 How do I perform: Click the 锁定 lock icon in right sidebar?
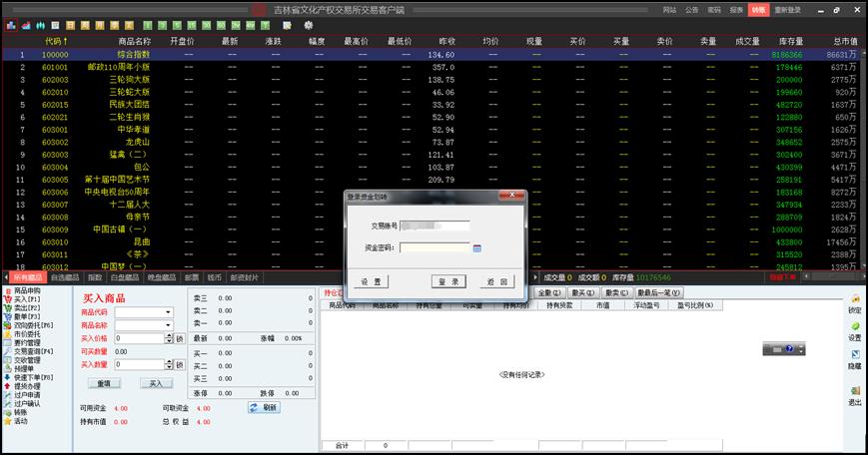click(854, 302)
